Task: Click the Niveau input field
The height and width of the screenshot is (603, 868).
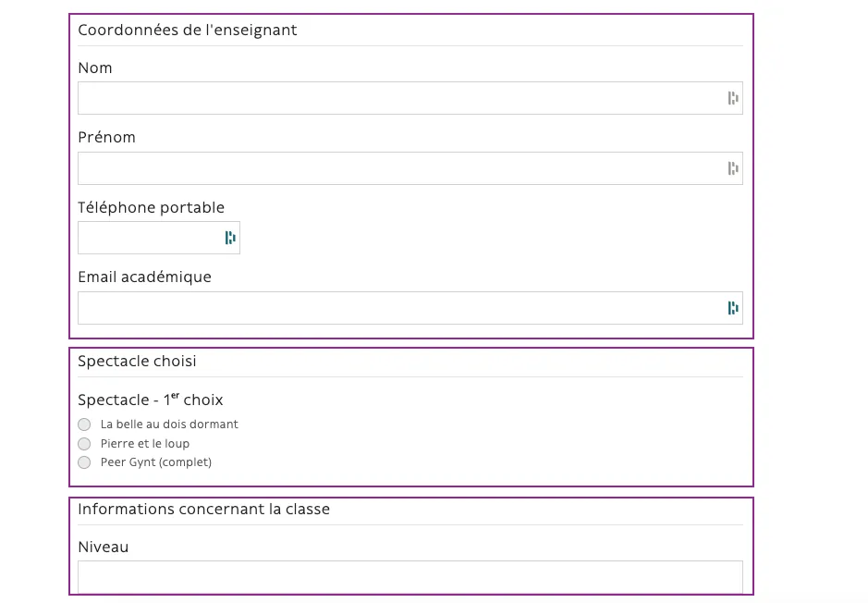Action: point(410,577)
